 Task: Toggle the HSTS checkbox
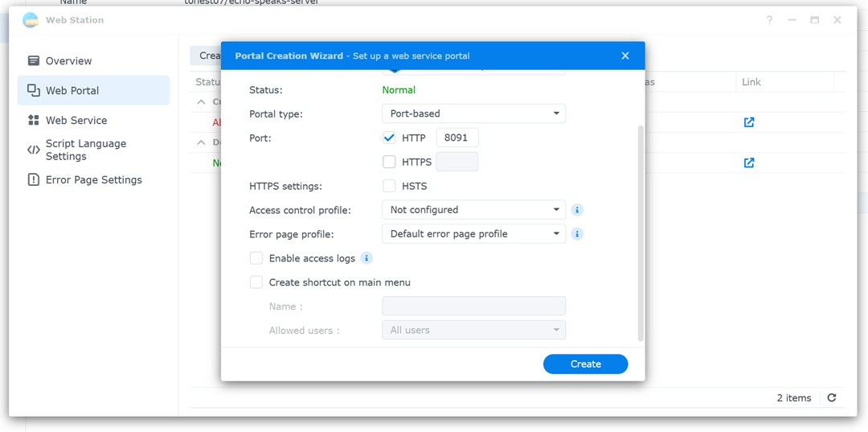pos(390,186)
